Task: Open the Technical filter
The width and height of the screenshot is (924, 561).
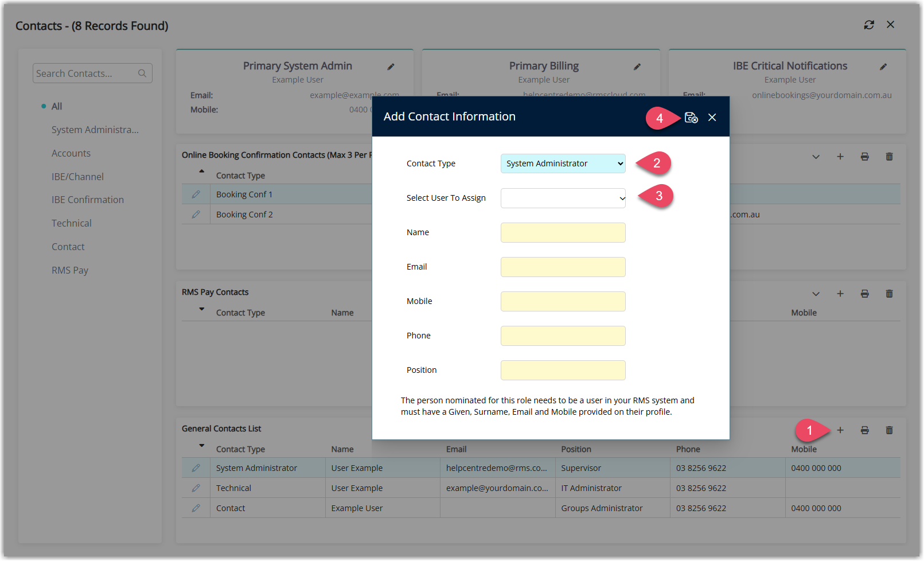Action: click(x=72, y=223)
